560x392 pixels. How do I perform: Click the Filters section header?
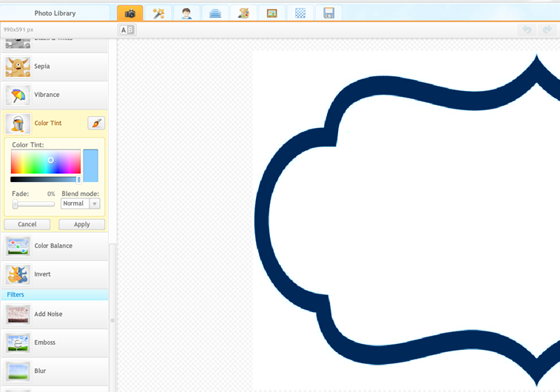55,294
